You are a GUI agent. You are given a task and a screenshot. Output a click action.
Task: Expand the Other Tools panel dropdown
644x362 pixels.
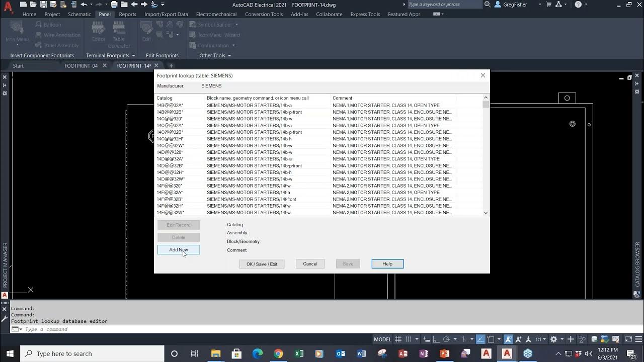pyautogui.click(x=229, y=56)
